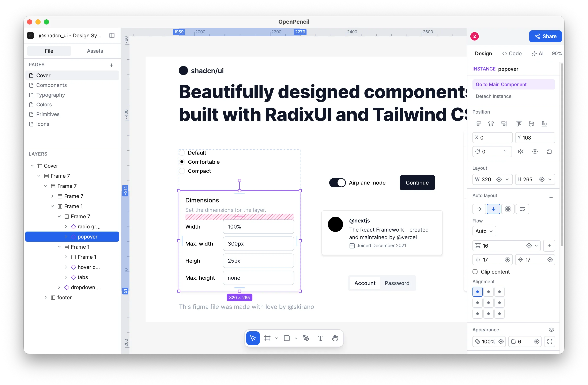Screen dimensions: 588x385
Task: Select top-center alignment dot
Action: 489,292
